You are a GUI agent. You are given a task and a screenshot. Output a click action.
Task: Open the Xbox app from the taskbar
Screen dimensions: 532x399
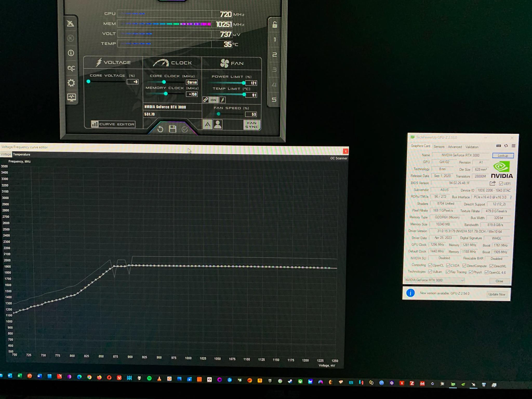click(300, 381)
